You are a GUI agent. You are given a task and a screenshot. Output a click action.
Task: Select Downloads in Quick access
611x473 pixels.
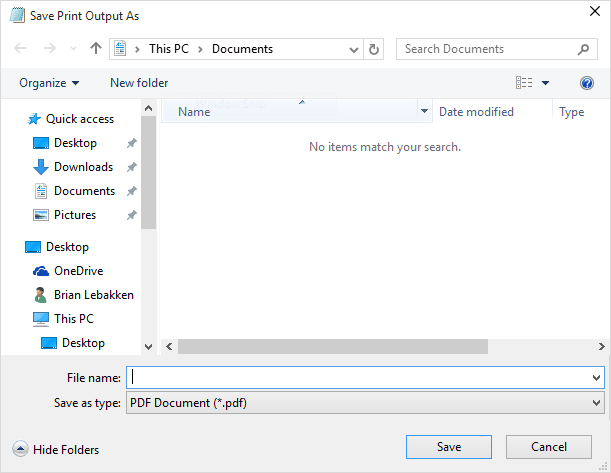83,167
